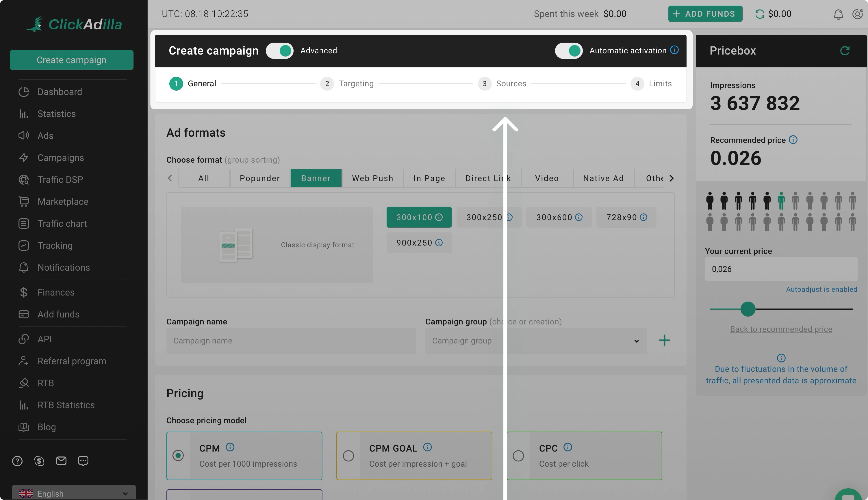Click the info icon beside CPM GOAL

(x=427, y=447)
